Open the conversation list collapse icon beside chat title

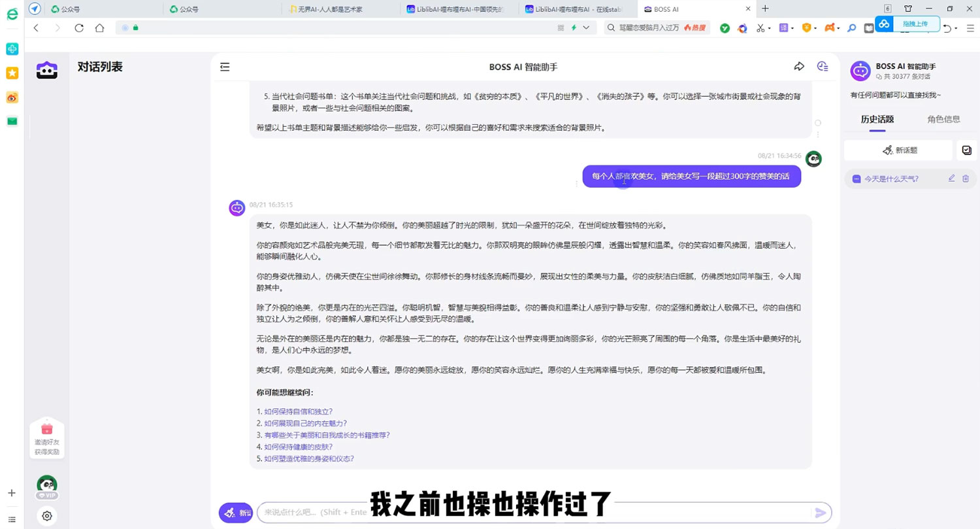(224, 66)
